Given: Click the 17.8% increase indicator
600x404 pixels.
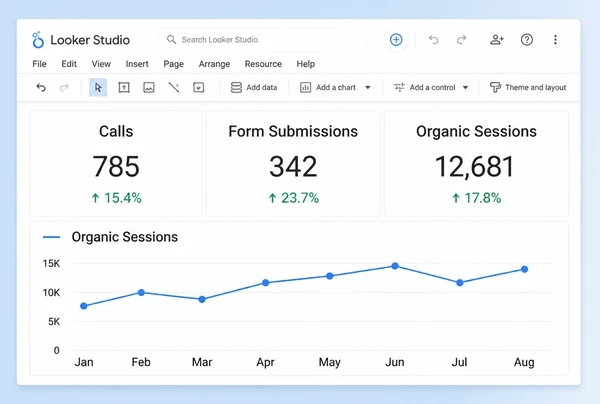Looking at the screenshot, I should (476, 198).
